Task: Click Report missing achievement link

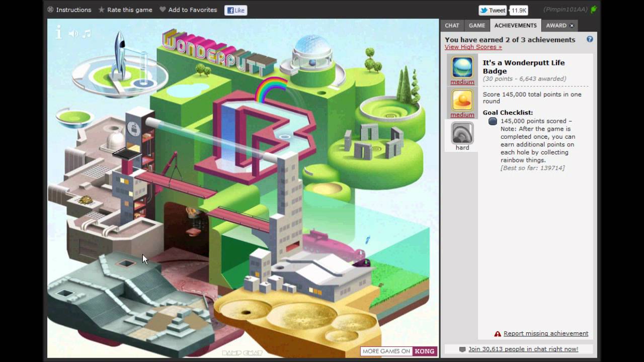Action: pyautogui.click(x=546, y=333)
